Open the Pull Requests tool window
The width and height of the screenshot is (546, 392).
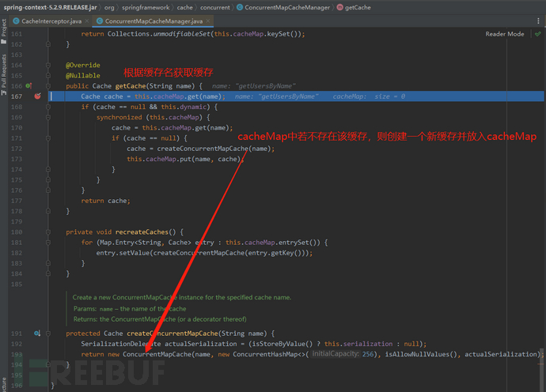point(4,75)
